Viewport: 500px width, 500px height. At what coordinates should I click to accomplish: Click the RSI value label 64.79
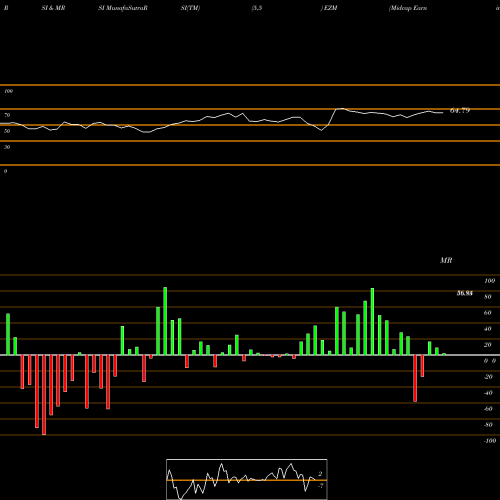click(x=460, y=110)
